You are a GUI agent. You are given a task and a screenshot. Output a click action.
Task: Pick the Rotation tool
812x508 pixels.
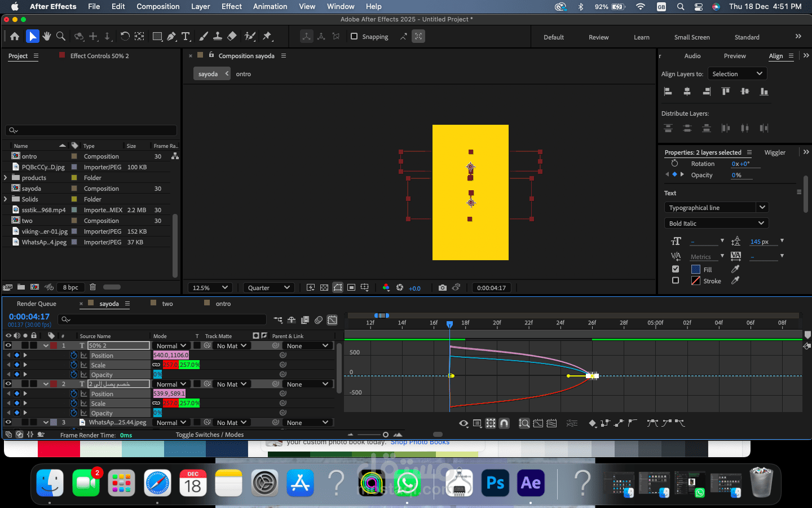tap(125, 37)
